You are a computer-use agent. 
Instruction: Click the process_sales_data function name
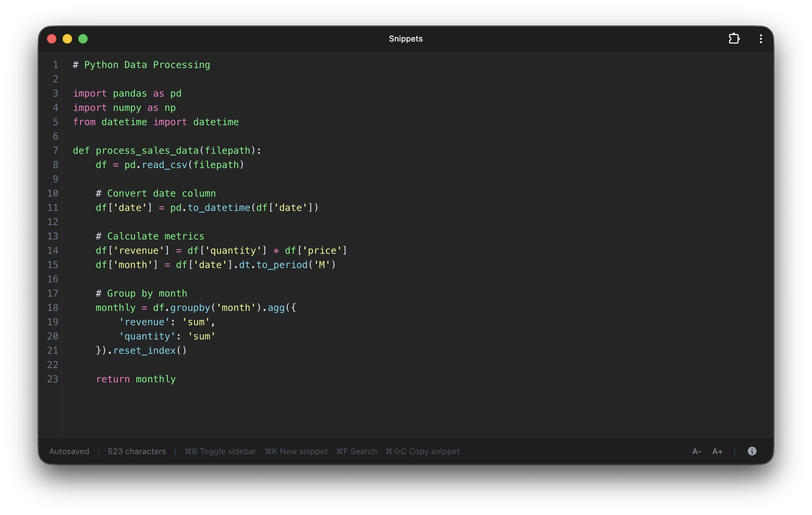(147, 150)
